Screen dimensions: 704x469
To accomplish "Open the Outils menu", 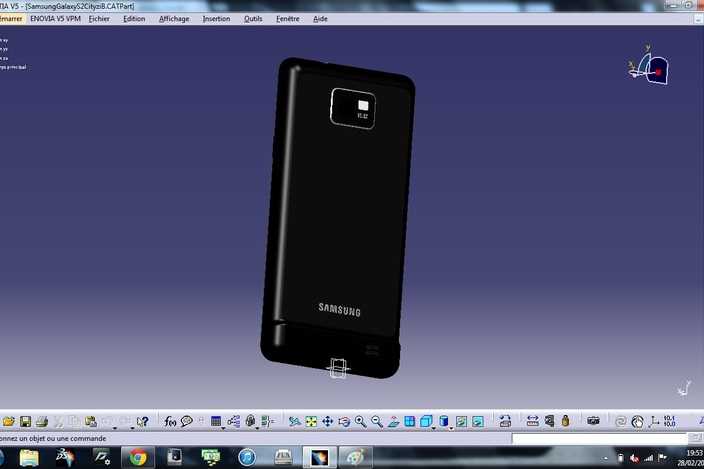I will [253, 19].
